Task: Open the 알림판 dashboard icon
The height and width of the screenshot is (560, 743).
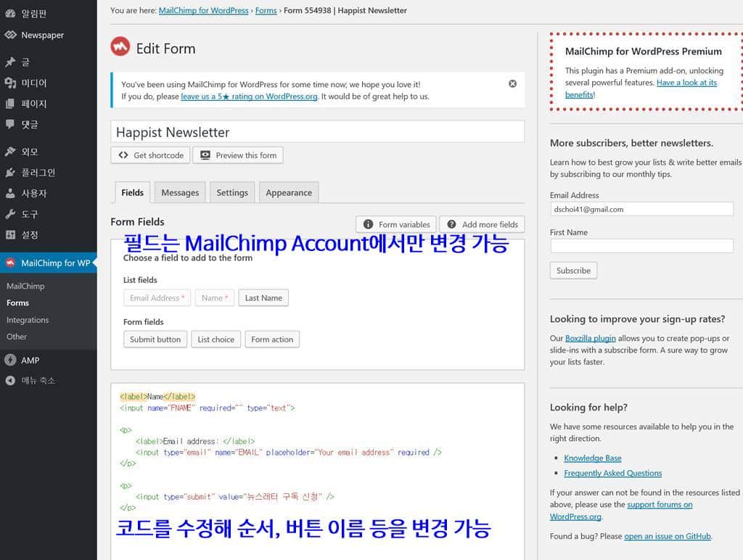Action: click(x=29, y=13)
